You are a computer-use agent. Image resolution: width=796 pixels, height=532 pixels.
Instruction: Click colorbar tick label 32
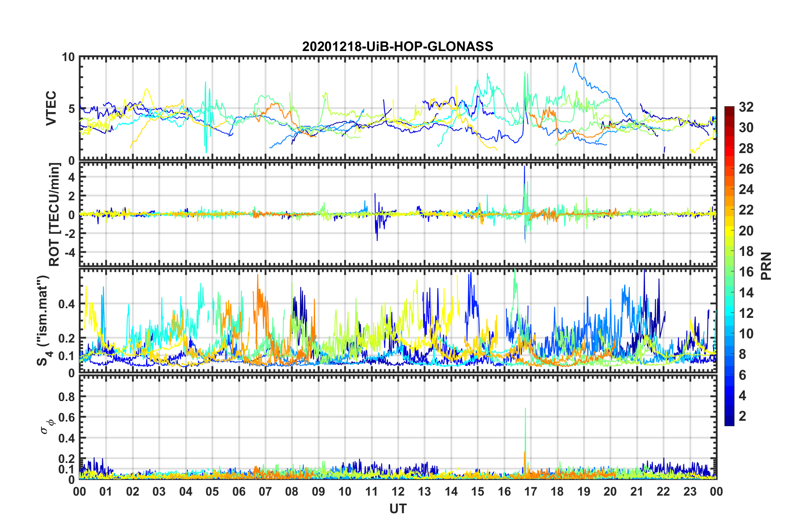[x=746, y=107]
